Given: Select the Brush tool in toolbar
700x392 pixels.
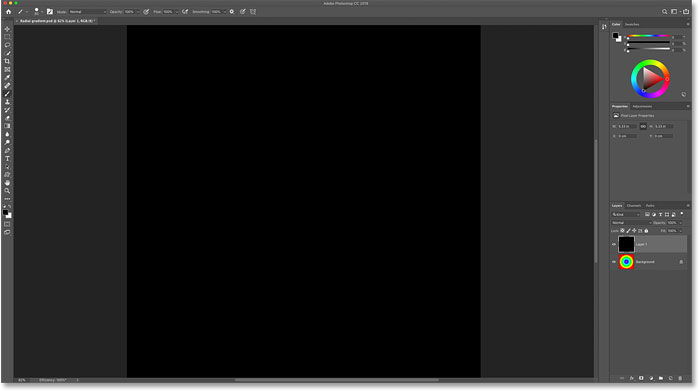Looking at the screenshot, I should pos(7,94).
